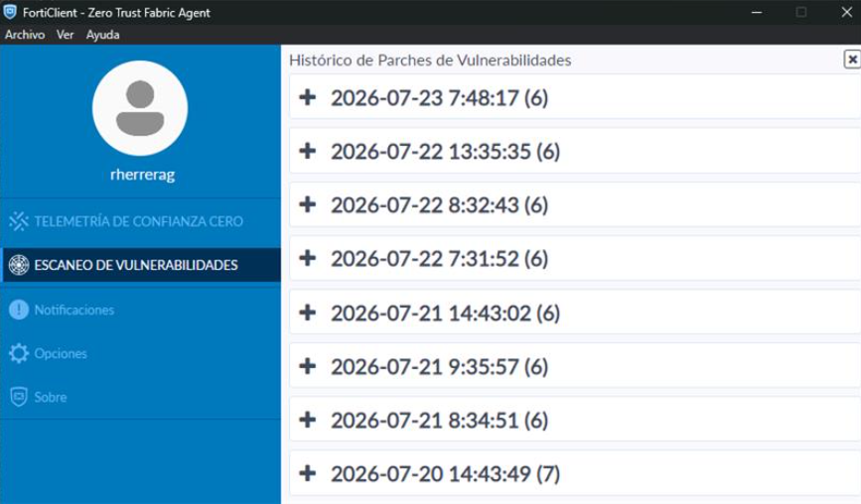Click the Sobre shield icon
The image size is (861, 504).
tap(19, 397)
